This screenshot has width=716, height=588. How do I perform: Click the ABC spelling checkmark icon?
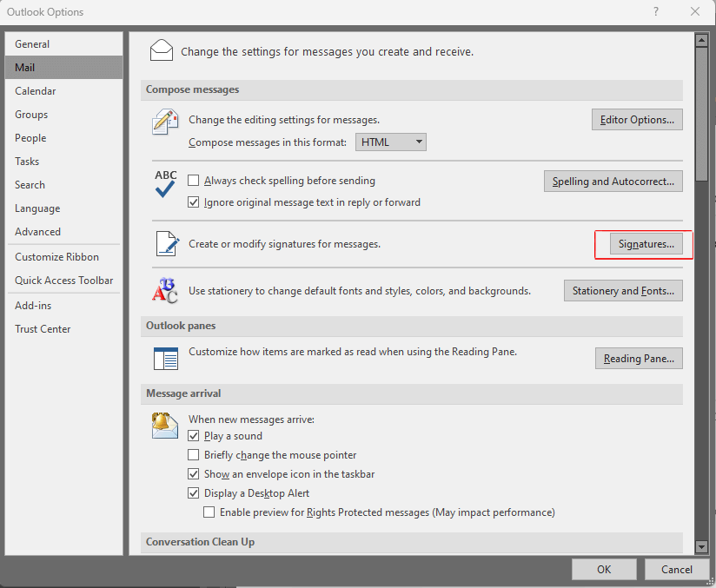click(165, 183)
